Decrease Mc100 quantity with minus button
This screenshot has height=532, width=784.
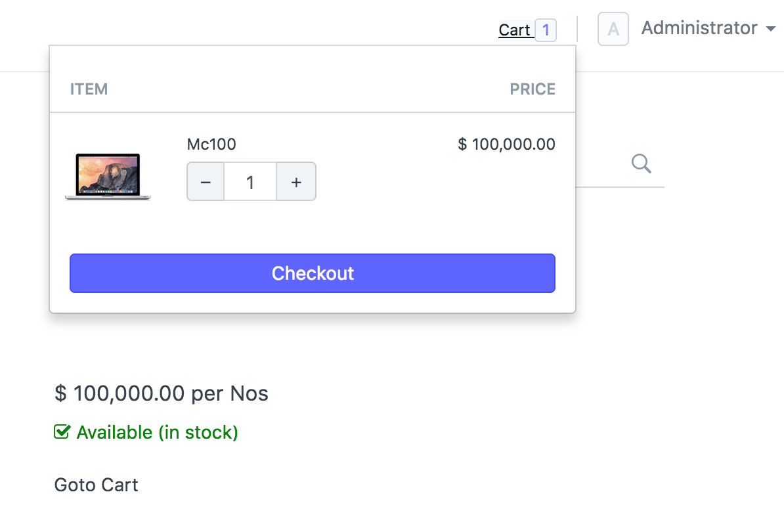click(x=206, y=182)
